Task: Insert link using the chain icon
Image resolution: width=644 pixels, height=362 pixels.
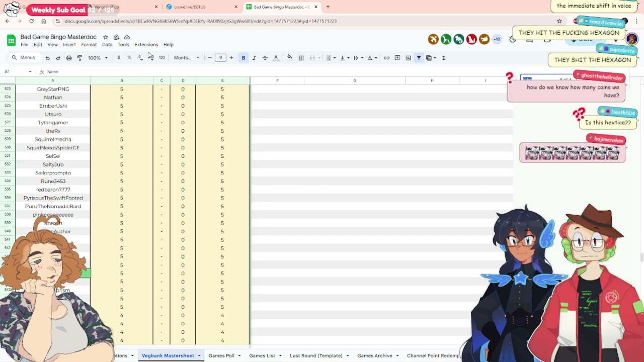Action: pyautogui.click(x=386, y=58)
